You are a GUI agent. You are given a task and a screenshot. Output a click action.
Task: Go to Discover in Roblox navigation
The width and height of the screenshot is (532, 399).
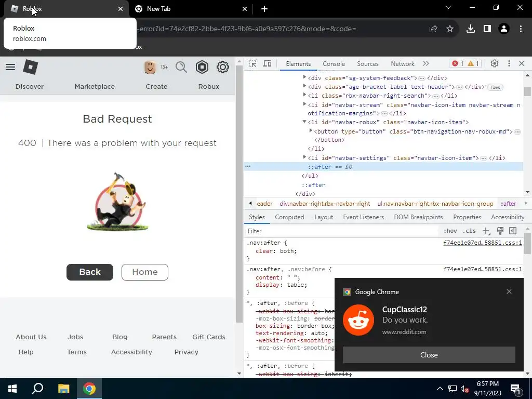coord(30,87)
